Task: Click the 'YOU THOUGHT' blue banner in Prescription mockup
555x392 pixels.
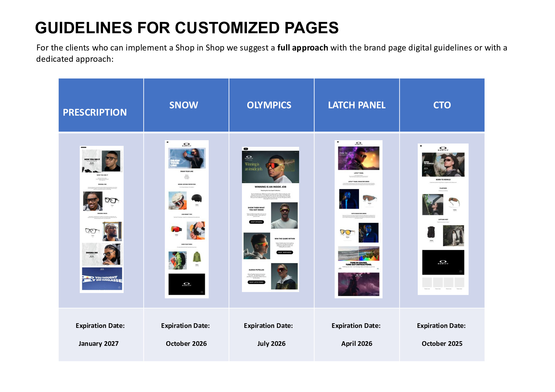Action: tap(102, 279)
